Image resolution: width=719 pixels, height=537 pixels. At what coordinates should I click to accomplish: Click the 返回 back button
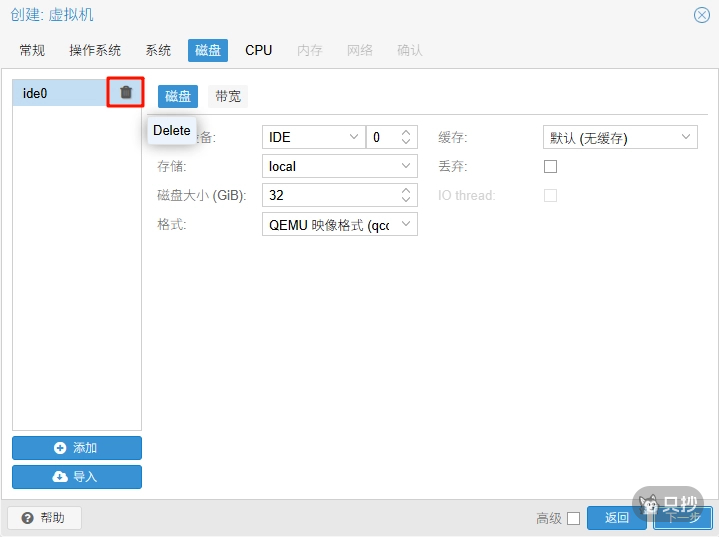(617, 518)
